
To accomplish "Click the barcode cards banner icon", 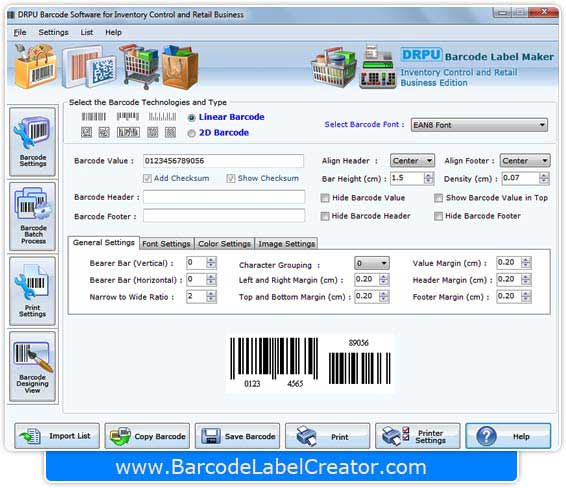I will [89, 67].
